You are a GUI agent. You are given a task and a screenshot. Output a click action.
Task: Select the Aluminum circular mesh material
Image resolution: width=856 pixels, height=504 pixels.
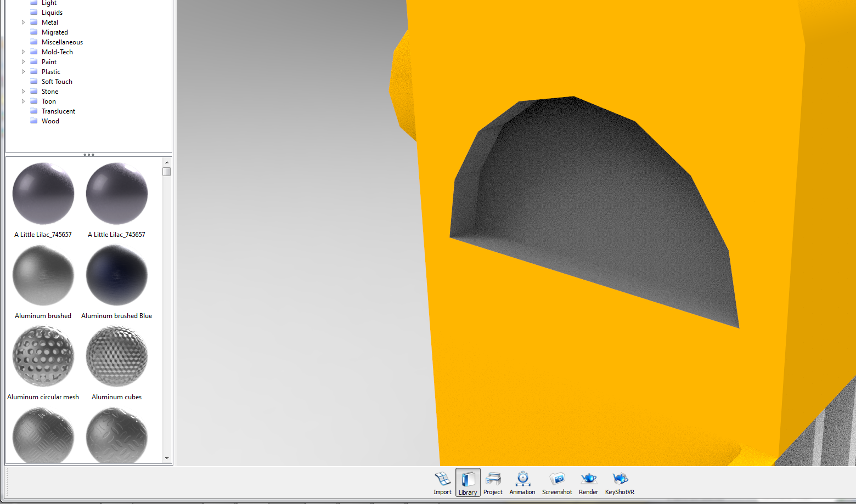(43, 356)
